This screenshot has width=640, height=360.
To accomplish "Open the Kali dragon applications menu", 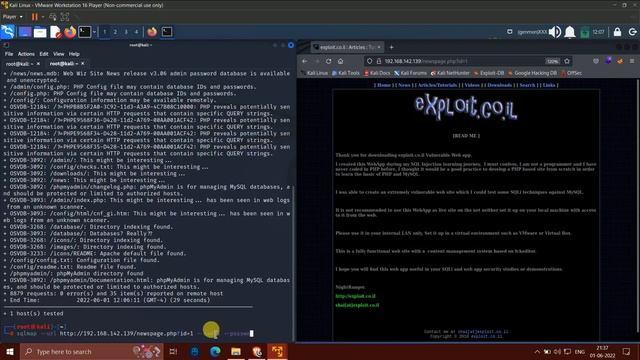I will coord(8,31).
